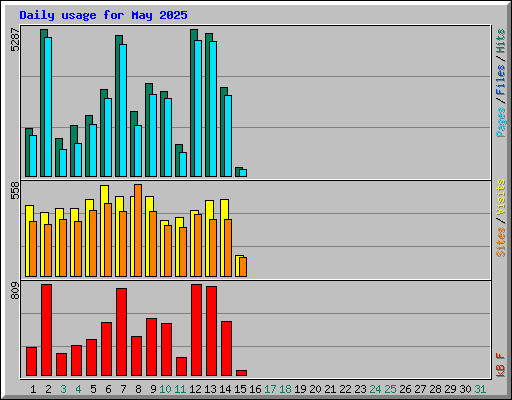Click the red KB bar for day 7
The image size is (512, 400).
(x=121, y=332)
